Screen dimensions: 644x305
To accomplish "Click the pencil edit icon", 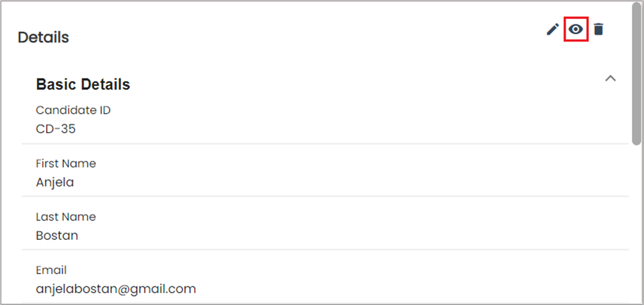I will tap(553, 30).
